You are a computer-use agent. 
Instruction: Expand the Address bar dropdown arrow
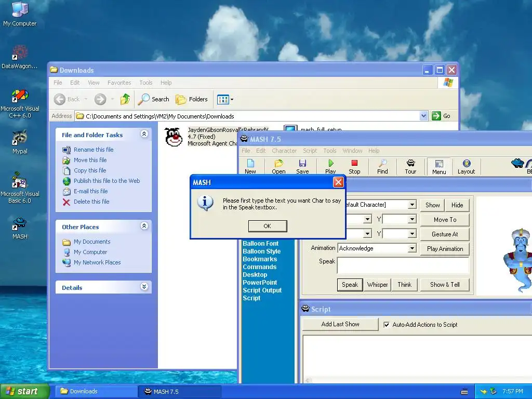423,116
